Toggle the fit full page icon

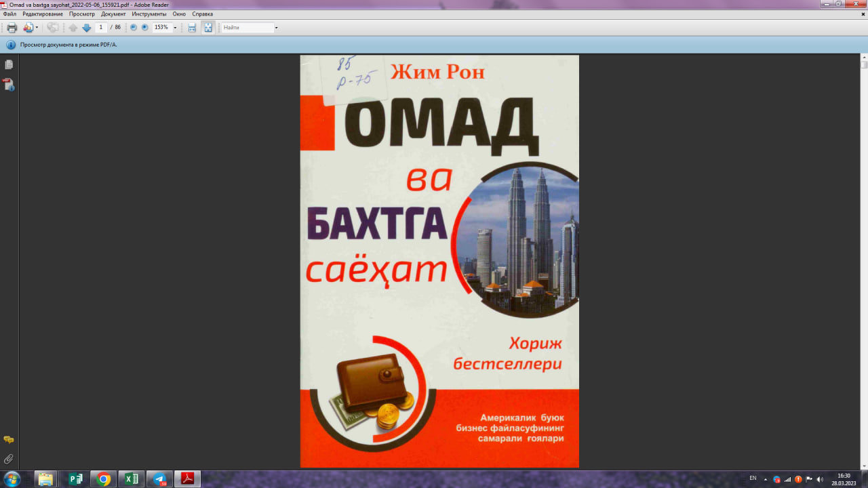[208, 28]
